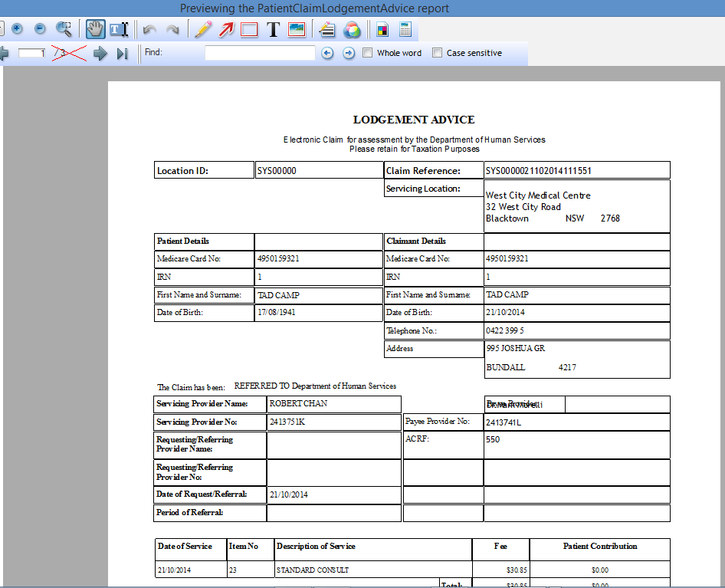Click servicing provider name ROBERT CHAN
Viewport: 725px width, 588px height.
(298, 403)
